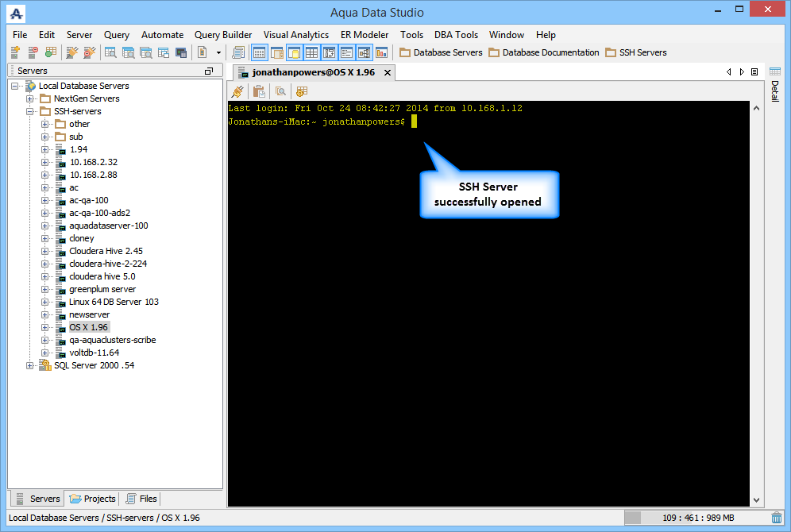Click the scroll tabs left arrow
Screen dimensions: 791x532
729,72
